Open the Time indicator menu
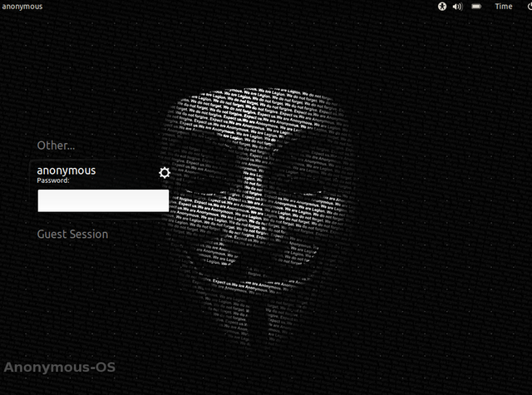This screenshot has height=395, width=532. click(504, 7)
